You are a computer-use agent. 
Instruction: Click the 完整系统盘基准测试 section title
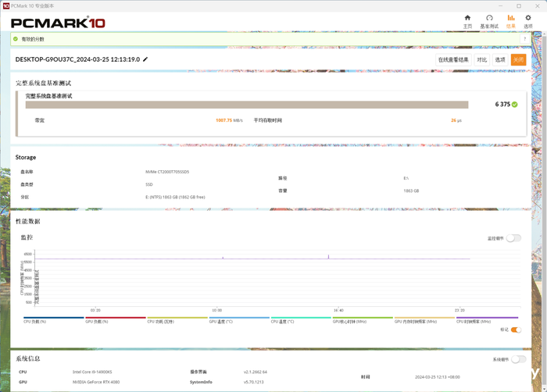point(43,83)
